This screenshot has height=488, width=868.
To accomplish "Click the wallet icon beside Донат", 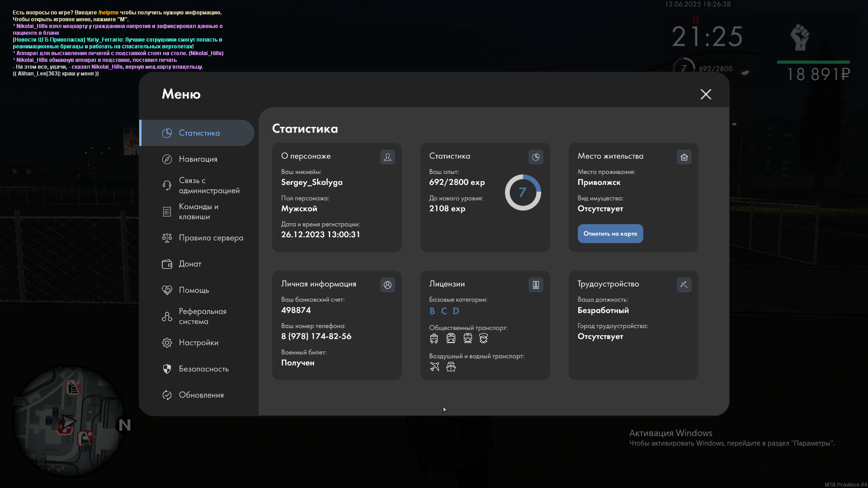I will point(167,264).
